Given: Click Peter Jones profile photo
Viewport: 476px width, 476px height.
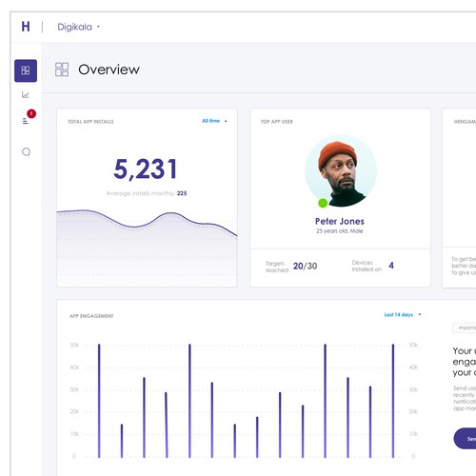Looking at the screenshot, I should click(341, 171).
